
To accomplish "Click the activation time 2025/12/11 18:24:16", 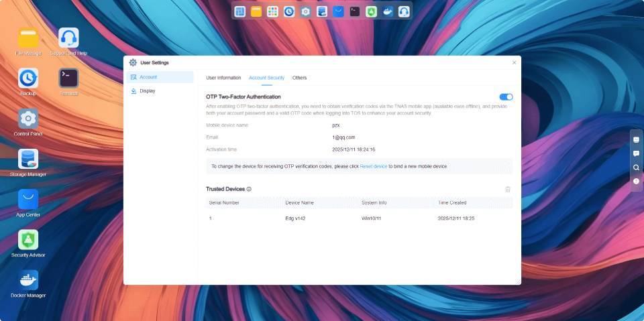I will [x=354, y=149].
